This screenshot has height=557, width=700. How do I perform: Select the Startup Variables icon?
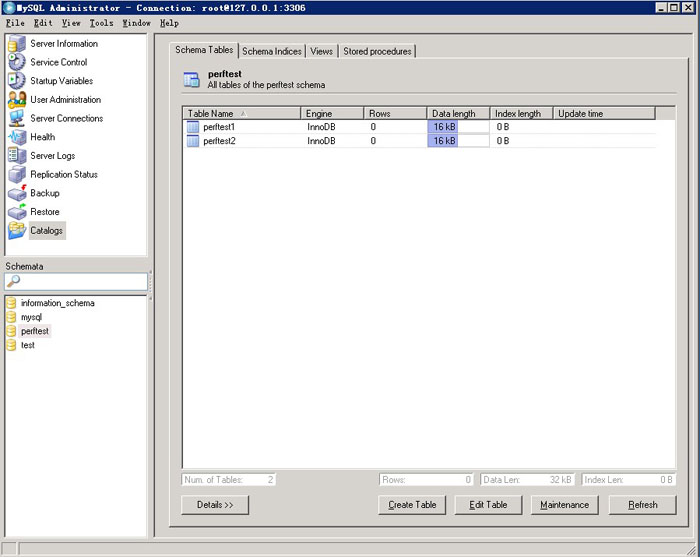click(17, 81)
